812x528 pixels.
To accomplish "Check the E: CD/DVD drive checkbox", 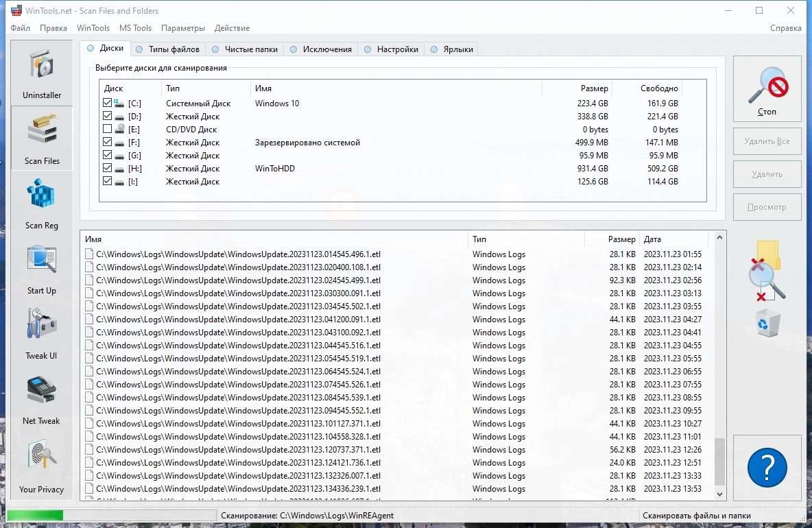I will (x=107, y=129).
